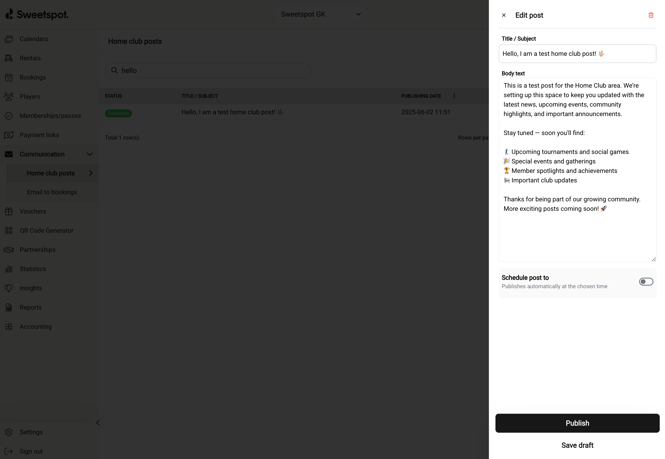Open the Reports page
Viewport: 665px width, 459px height.
click(31, 307)
